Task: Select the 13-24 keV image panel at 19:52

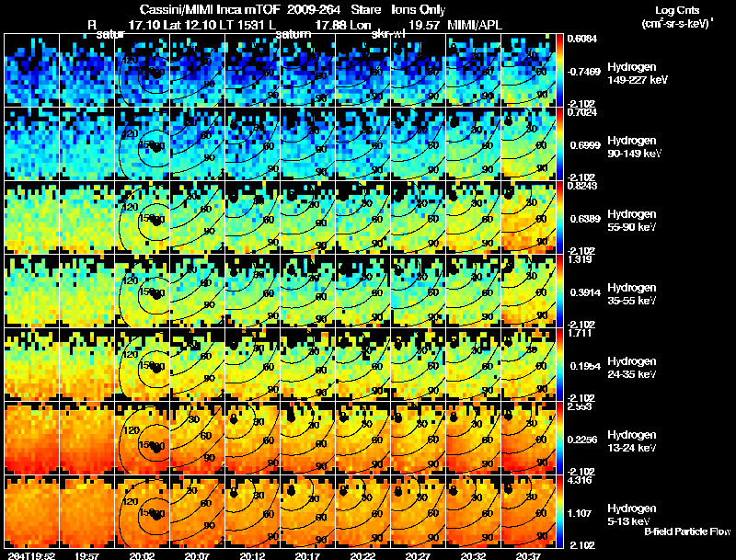Action: pos(31,439)
